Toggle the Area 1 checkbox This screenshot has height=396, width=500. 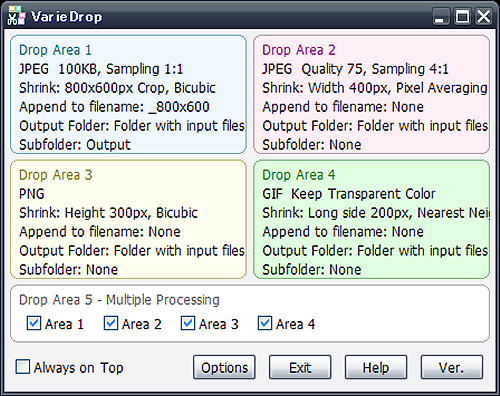[34, 323]
